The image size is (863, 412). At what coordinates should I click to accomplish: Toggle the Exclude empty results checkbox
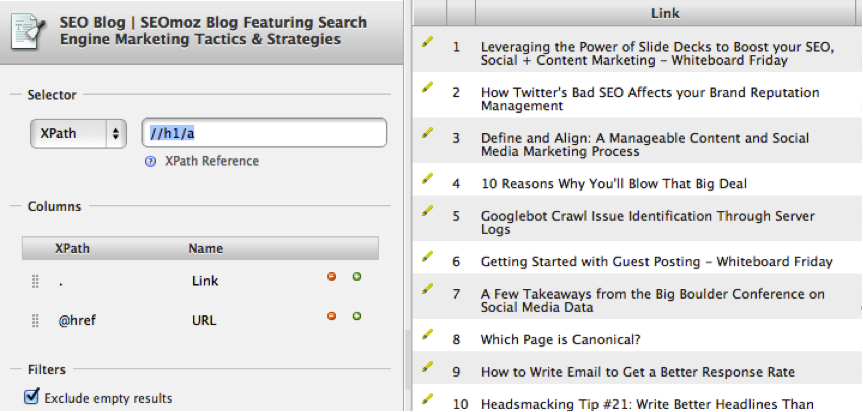point(32,397)
